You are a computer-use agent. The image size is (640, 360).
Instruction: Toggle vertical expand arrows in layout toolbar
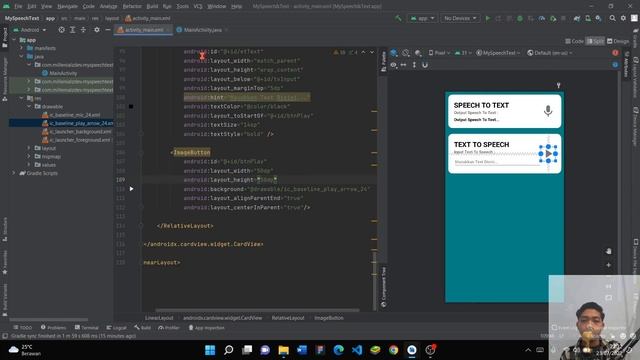[x=414, y=65]
